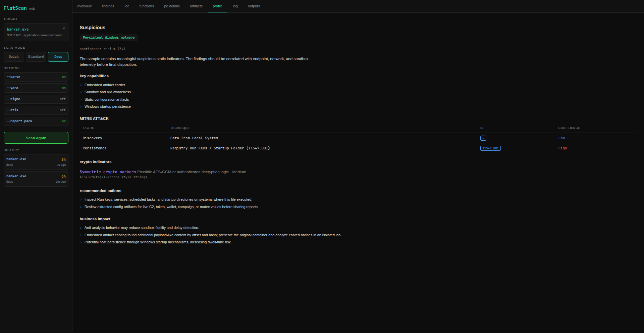The image size is (644, 333).
Task: Click the CONFIDENCE column header
Action: [x=569, y=128]
